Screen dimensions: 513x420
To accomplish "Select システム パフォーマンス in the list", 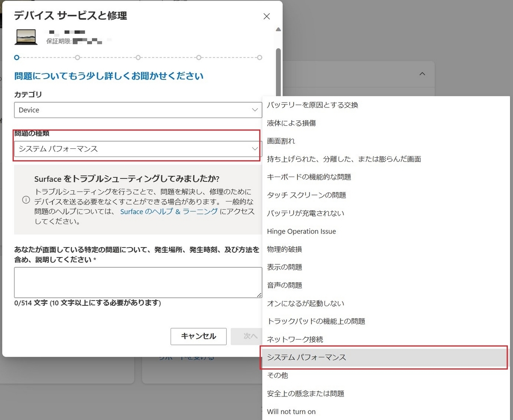I will tap(386, 358).
